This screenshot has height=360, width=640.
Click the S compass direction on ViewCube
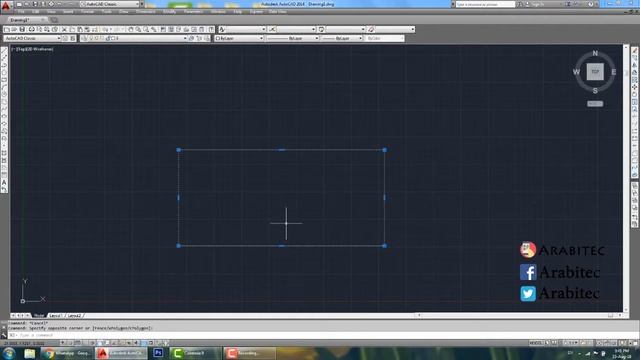coord(595,91)
